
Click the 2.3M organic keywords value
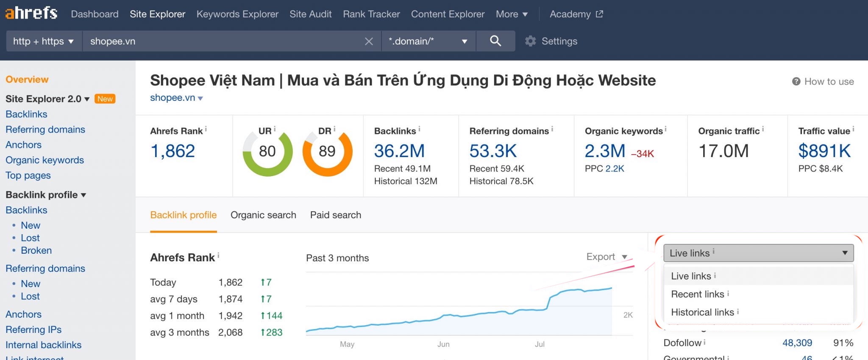click(605, 151)
